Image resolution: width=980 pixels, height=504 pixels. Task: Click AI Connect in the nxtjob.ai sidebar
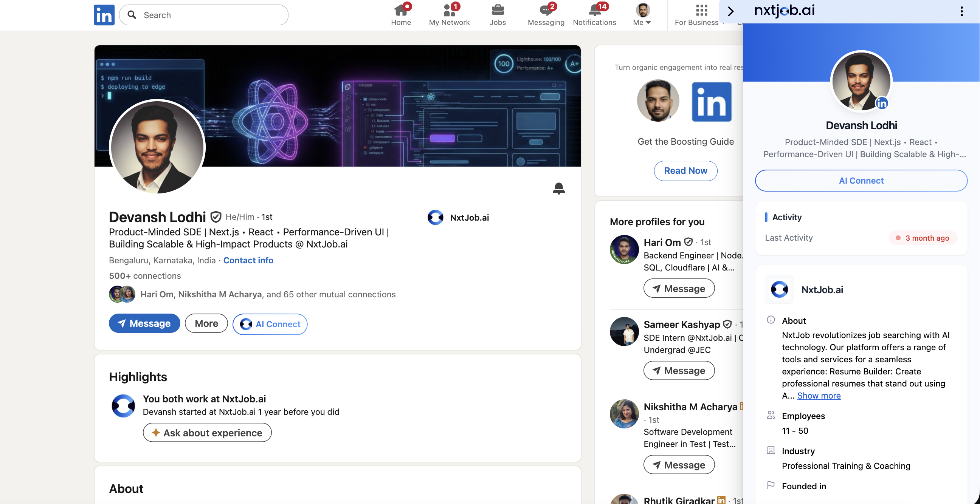[861, 181]
